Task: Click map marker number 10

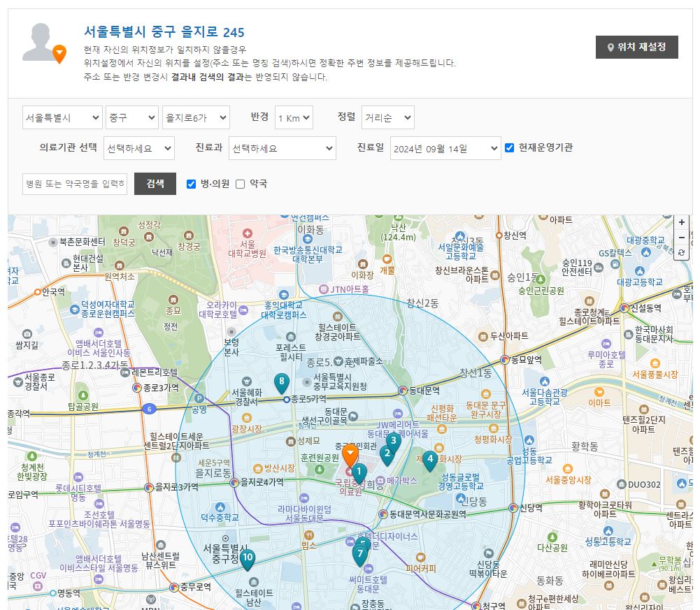Action: pos(248,559)
